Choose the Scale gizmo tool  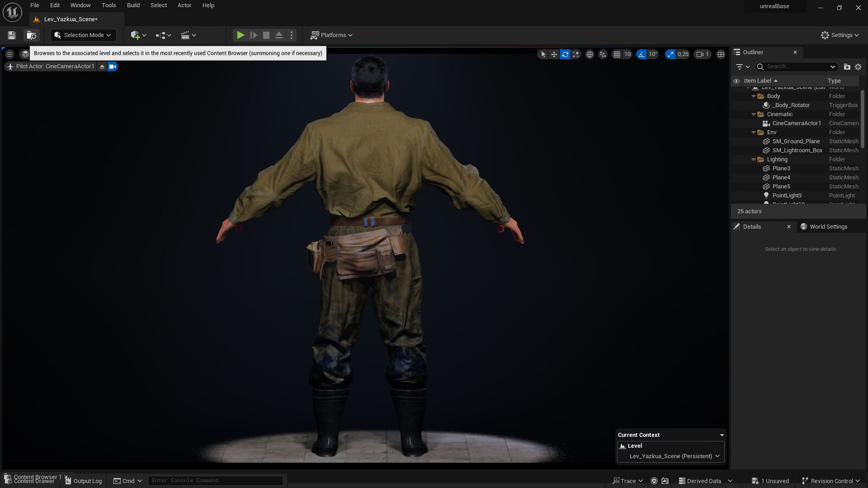pos(576,54)
